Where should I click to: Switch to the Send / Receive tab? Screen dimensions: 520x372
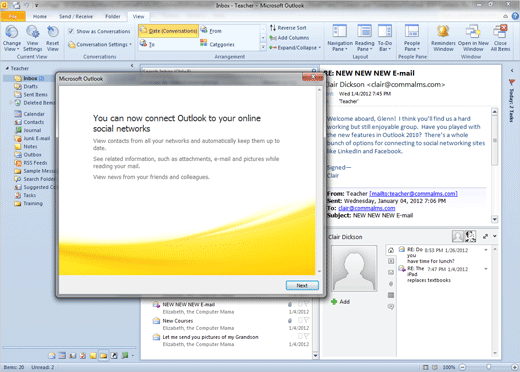coord(76,16)
